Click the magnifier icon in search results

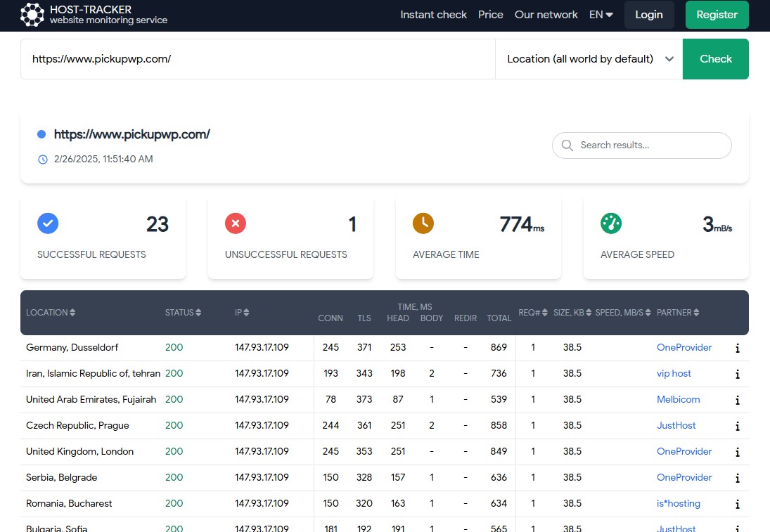pos(567,145)
